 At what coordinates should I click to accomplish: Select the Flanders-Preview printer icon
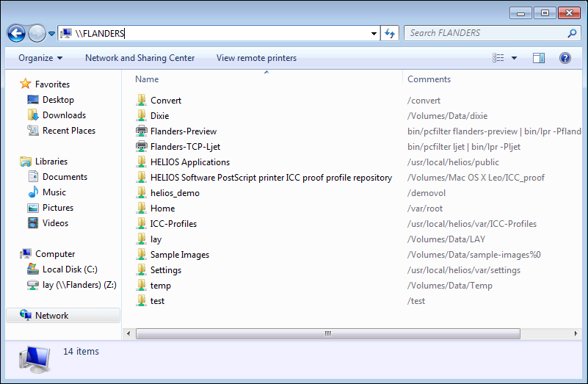point(142,131)
